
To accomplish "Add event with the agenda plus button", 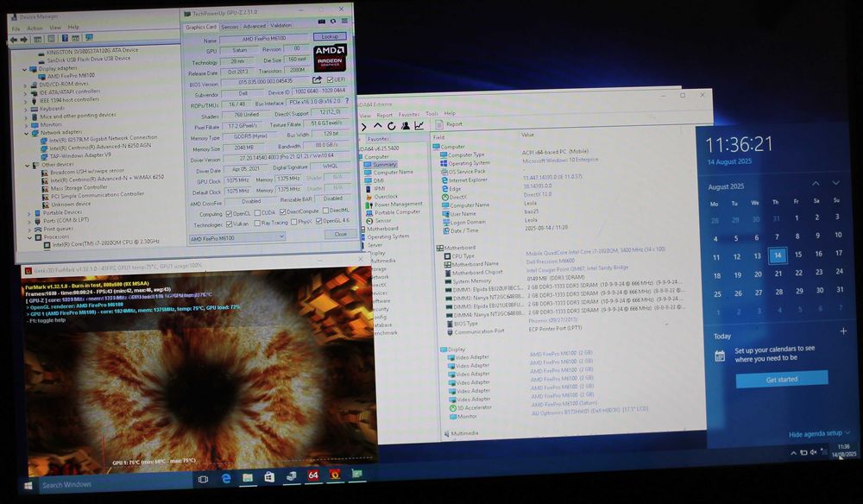I will pyautogui.click(x=843, y=331).
